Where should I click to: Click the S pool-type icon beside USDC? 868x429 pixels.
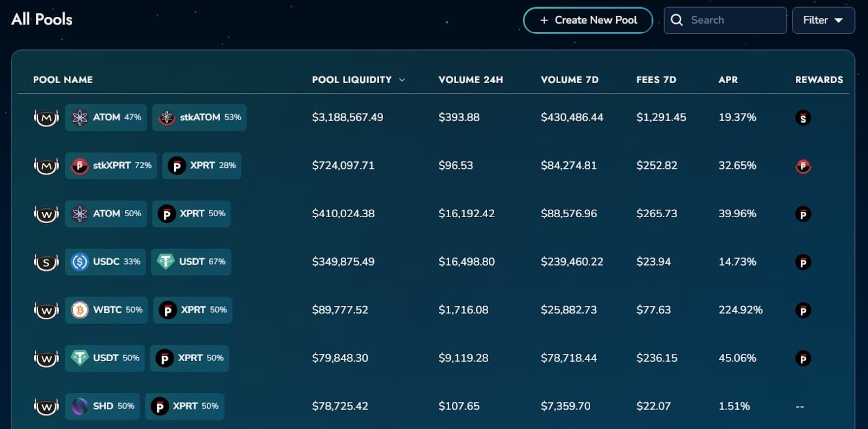pyautogui.click(x=46, y=262)
